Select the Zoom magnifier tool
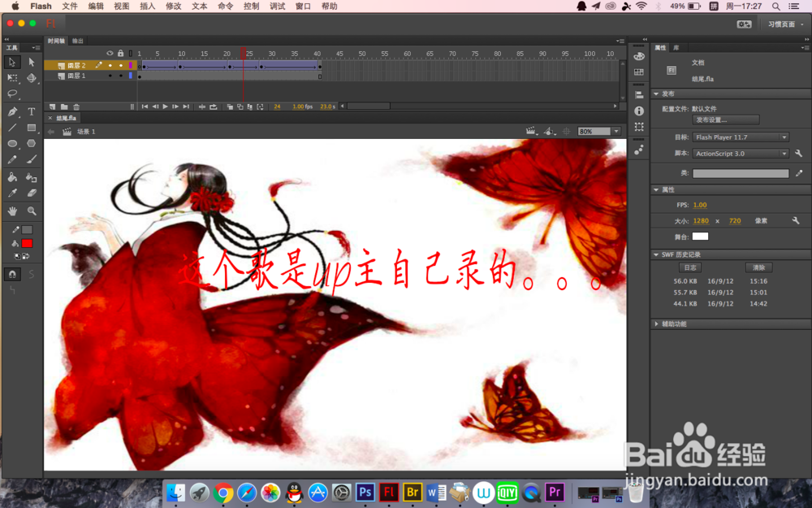This screenshot has width=812, height=508. pyautogui.click(x=32, y=211)
